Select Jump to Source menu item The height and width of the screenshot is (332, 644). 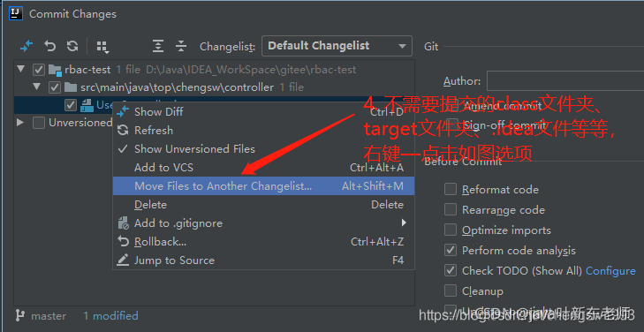tap(263, 260)
